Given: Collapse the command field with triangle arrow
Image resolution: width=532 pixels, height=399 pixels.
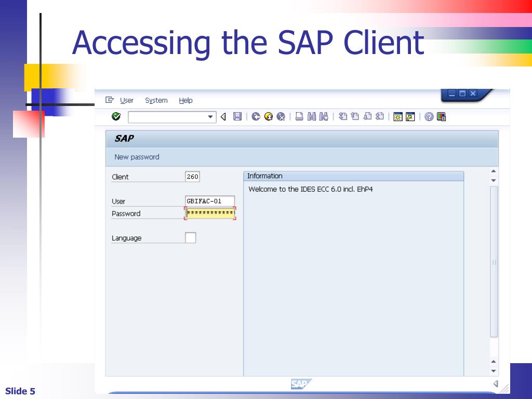Looking at the screenshot, I should click(223, 117).
